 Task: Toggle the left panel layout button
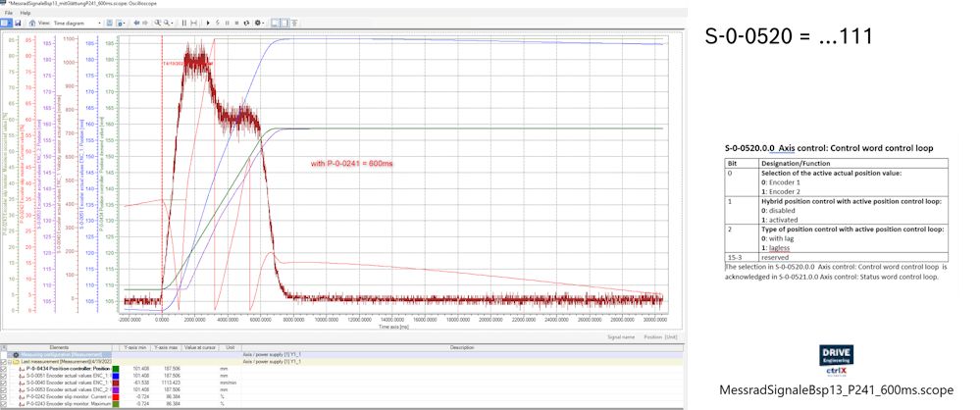pos(275,23)
